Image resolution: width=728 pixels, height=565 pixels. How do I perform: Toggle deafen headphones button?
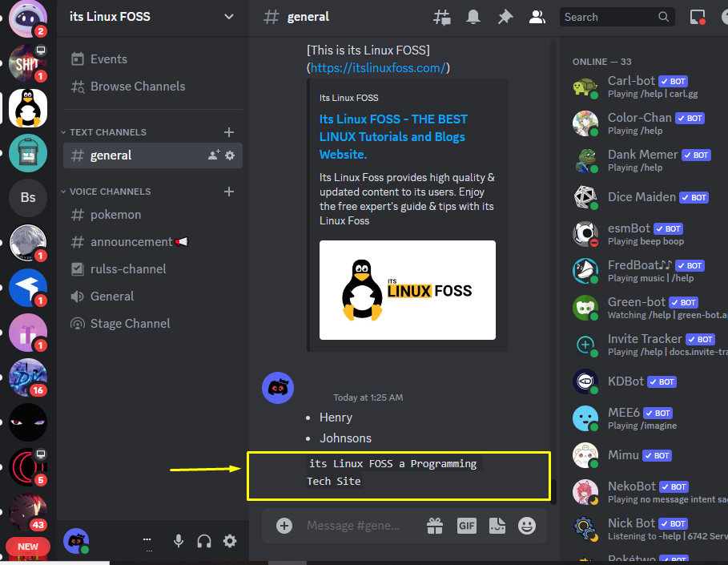204,541
